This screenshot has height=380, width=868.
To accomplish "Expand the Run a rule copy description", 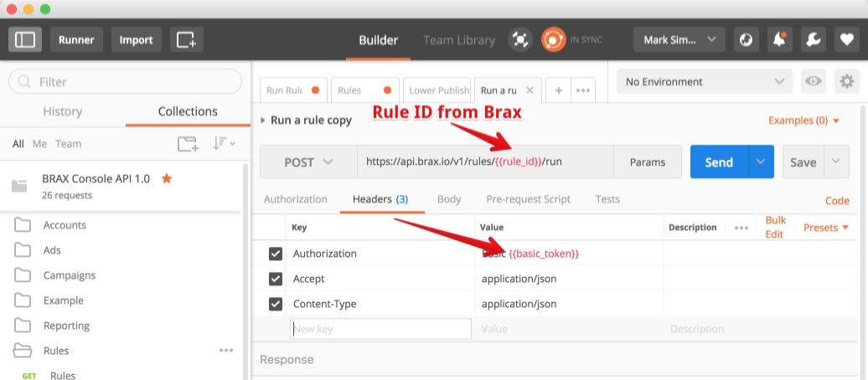I will pyautogui.click(x=262, y=120).
